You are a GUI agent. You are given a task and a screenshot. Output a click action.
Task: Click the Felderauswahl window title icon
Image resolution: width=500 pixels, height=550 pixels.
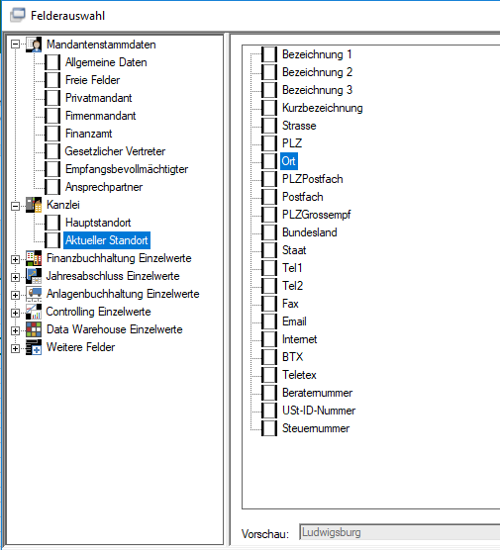(18, 15)
